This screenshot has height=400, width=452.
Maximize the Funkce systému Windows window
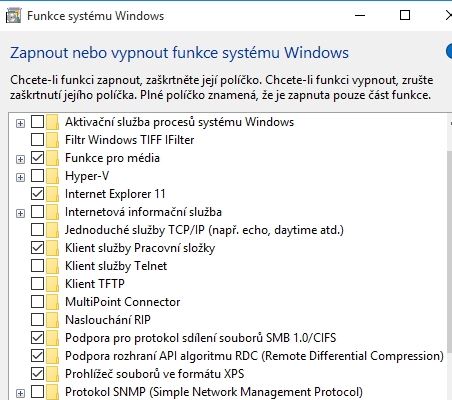(x=405, y=15)
